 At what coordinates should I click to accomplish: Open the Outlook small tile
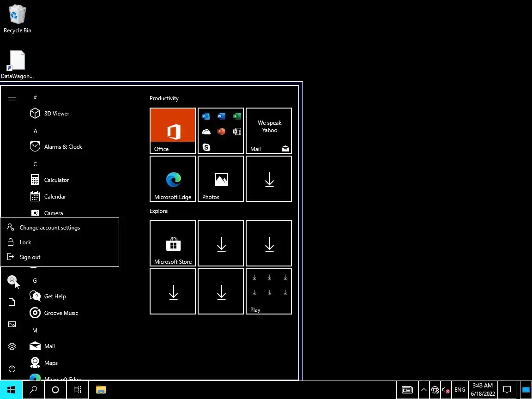tap(206, 116)
